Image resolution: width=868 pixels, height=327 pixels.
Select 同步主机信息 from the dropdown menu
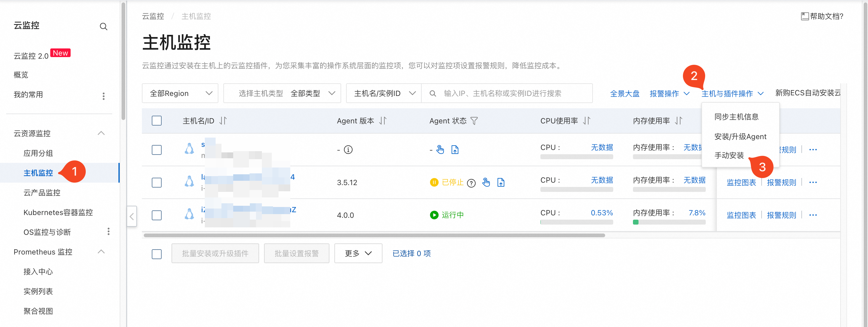(x=736, y=117)
